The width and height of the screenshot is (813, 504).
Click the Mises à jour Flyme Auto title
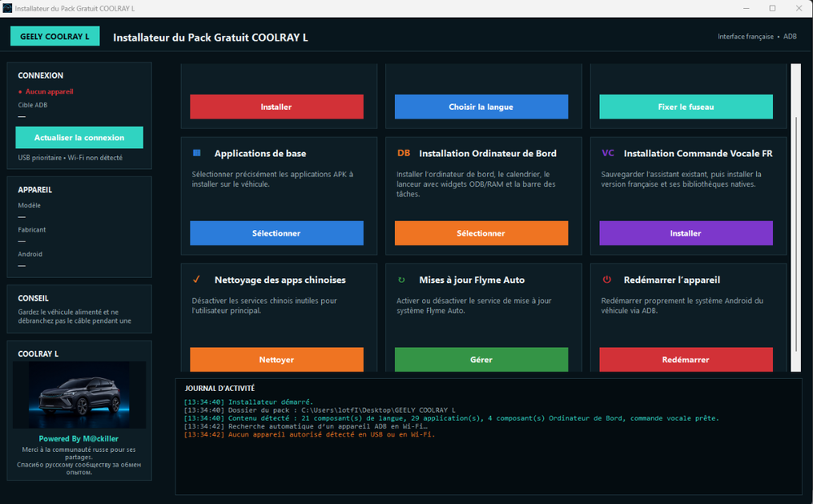(x=472, y=280)
